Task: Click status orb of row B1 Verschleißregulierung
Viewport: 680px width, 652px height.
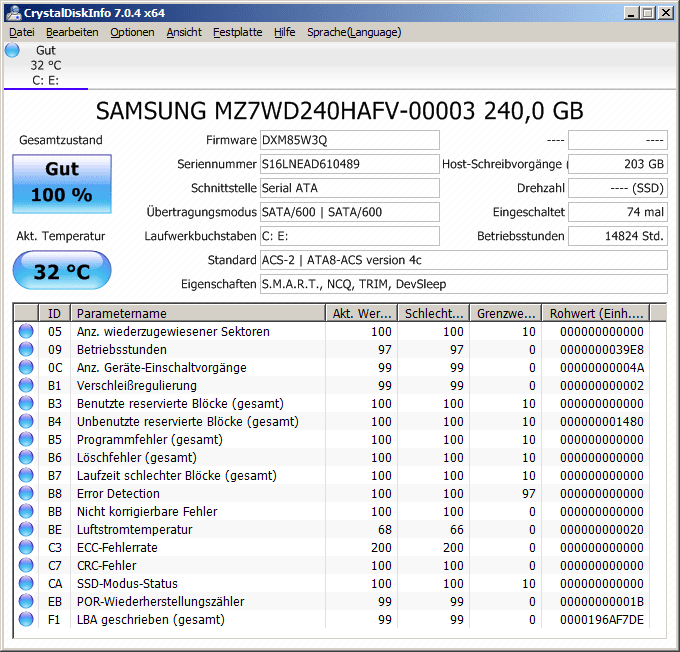Action: 26,385
